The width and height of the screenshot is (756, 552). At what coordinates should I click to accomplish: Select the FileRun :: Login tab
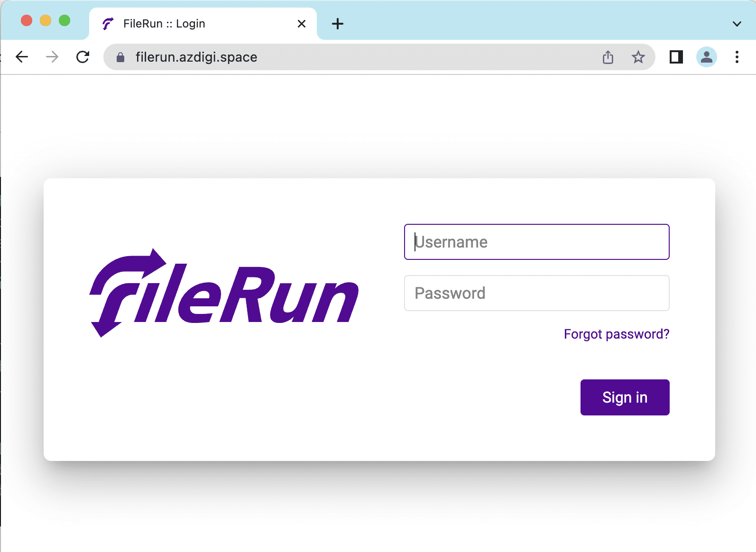[x=203, y=24]
